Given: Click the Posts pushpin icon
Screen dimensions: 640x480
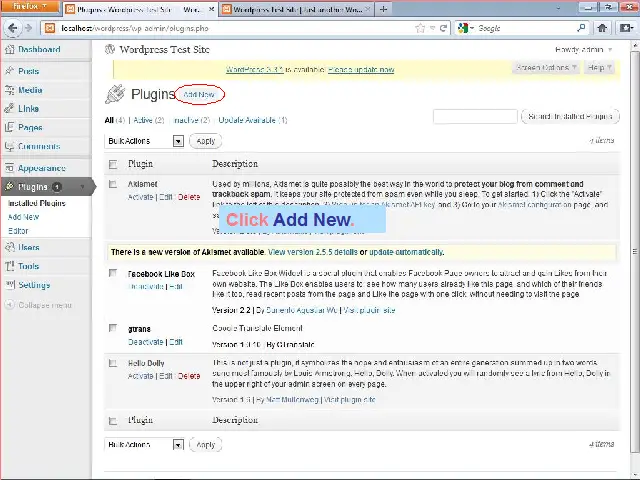Looking at the screenshot, I should point(9,71).
